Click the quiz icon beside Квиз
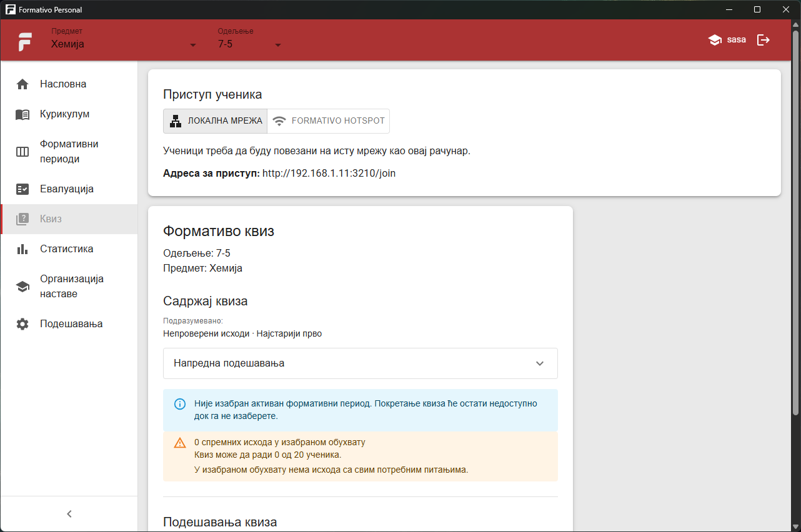The image size is (801, 532). [x=22, y=219]
